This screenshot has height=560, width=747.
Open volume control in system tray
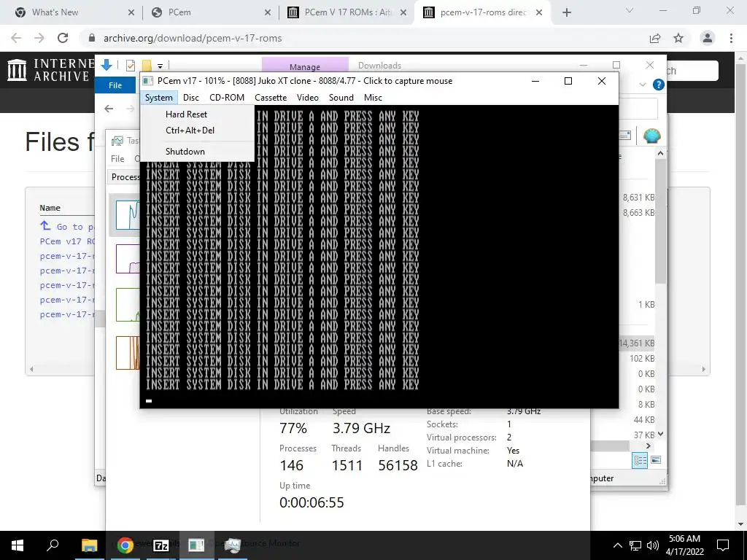coord(653,545)
